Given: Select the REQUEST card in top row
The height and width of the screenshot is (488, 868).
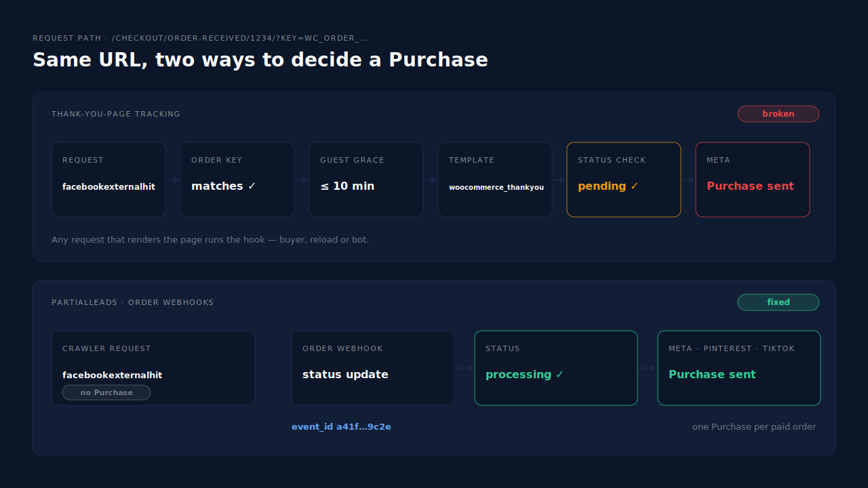Looking at the screenshot, I should coord(108,180).
